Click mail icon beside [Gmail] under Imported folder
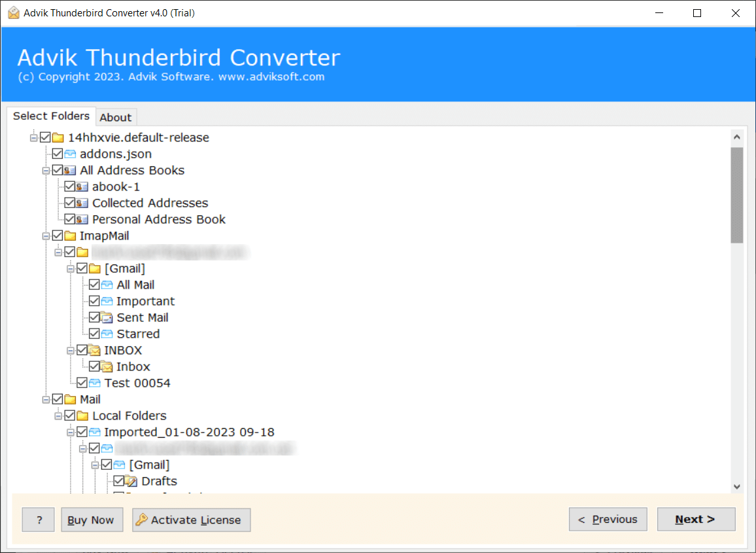Viewport: 756px width, 553px height. pyautogui.click(x=119, y=465)
